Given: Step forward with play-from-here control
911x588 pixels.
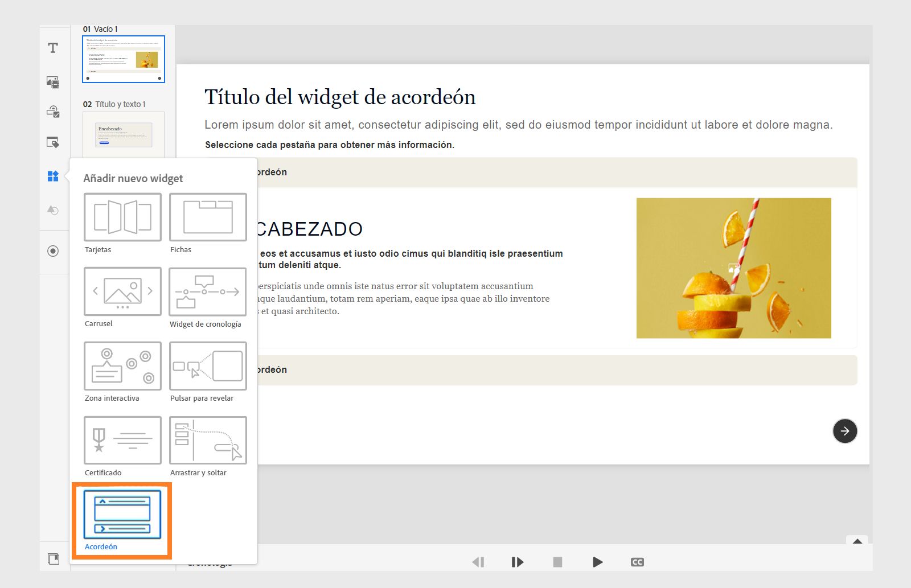Looking at the screenshot, I should tap(517, 562).
